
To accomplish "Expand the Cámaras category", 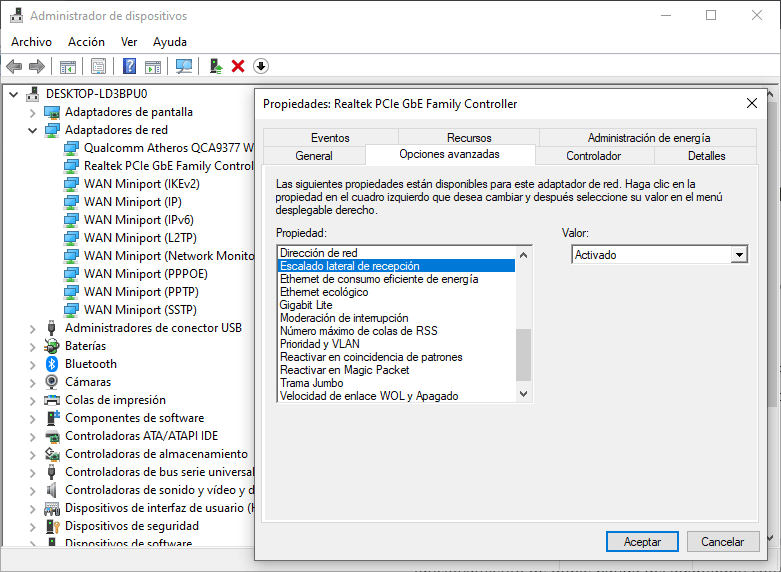I will [33, 382].
